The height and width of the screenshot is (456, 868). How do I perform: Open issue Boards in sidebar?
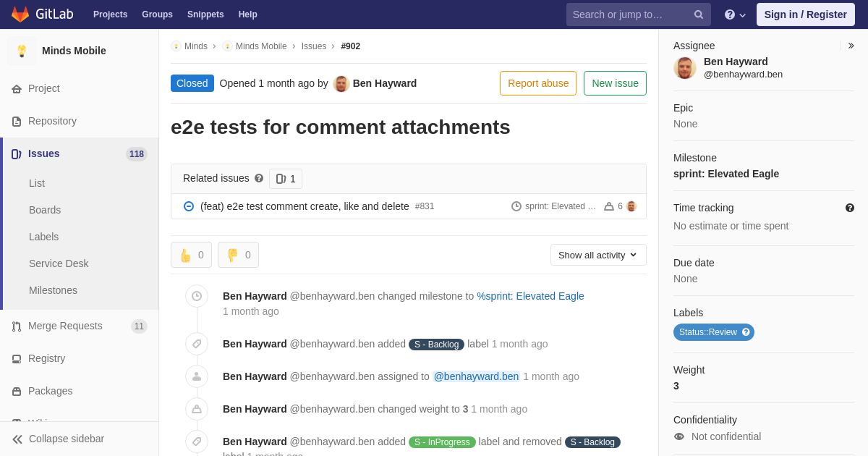point(45,210)
